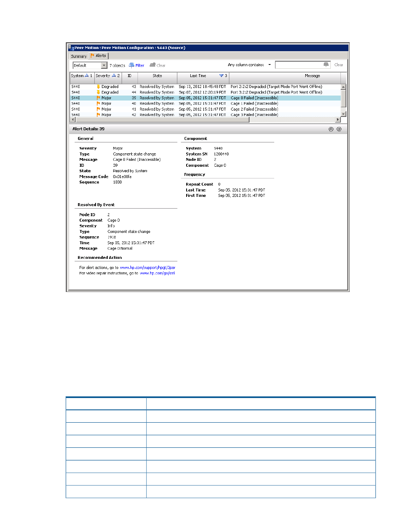
Task: Click the '7 objects' count label
Action: [x=117, y=65]
